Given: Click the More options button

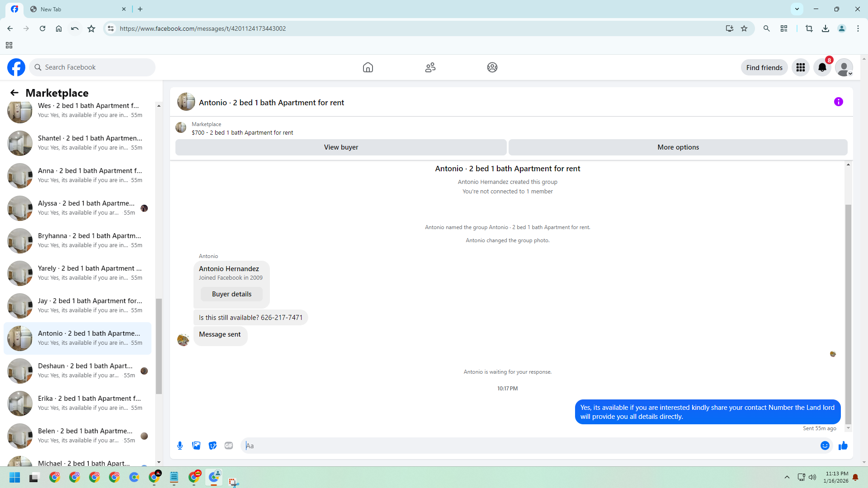Looking at the screenshot, I should pos(678,147).
